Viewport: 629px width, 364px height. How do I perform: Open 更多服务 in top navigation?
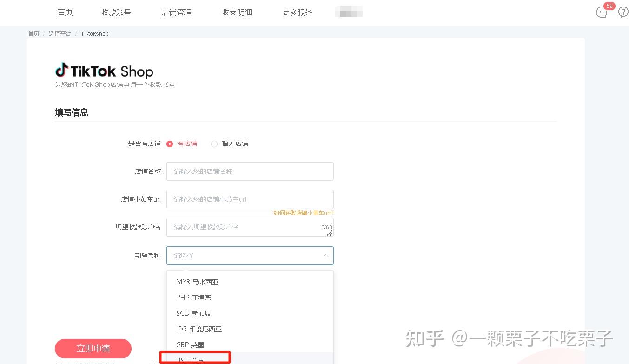[x=298, y=13]
